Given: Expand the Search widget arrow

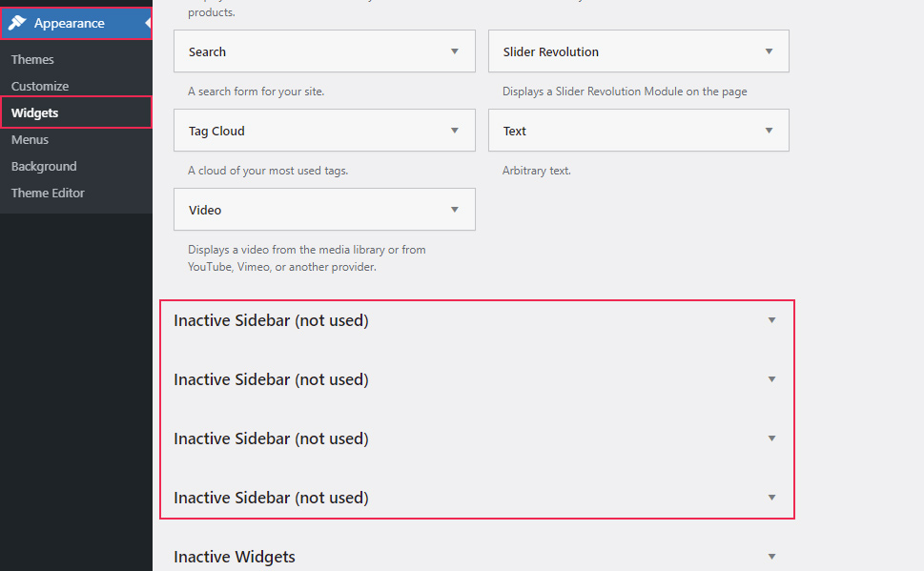Looking at the screenshot, I should pos(454,51).
